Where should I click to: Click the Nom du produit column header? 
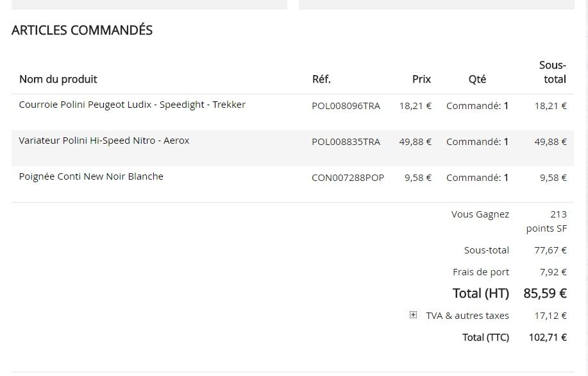[58, 79]
